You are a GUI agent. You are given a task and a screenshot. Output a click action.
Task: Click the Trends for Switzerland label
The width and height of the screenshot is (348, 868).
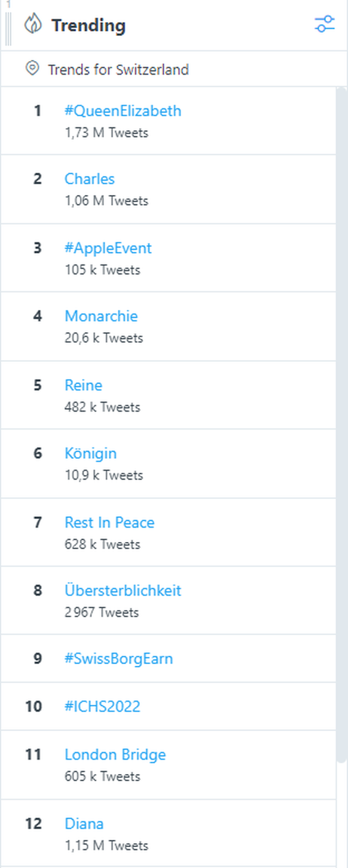pyautogui.click(x=118, y=69)
